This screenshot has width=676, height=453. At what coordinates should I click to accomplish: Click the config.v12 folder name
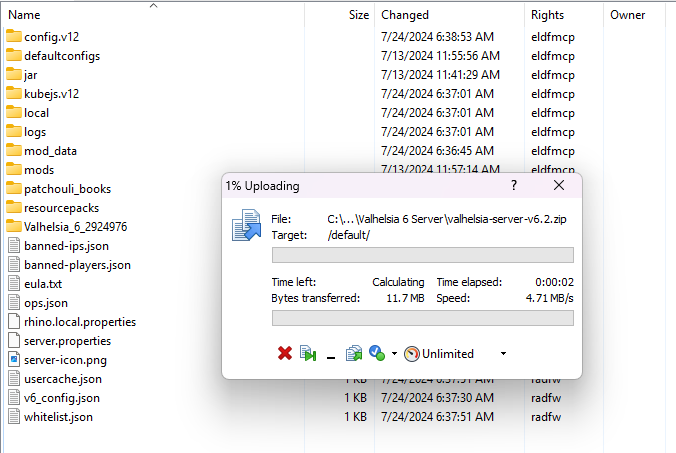click(x=51, y=37)
